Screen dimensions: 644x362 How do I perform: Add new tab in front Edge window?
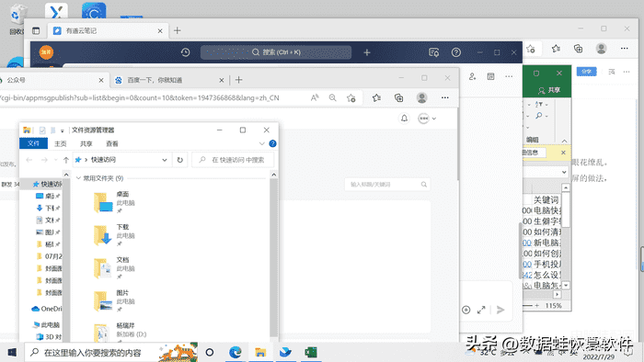pyautogui.click(x=238, y=80)
